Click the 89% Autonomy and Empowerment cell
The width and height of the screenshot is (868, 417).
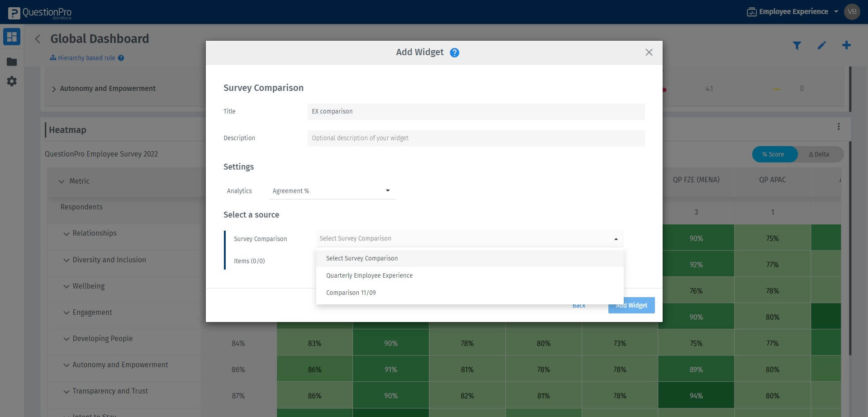(696, 370)
